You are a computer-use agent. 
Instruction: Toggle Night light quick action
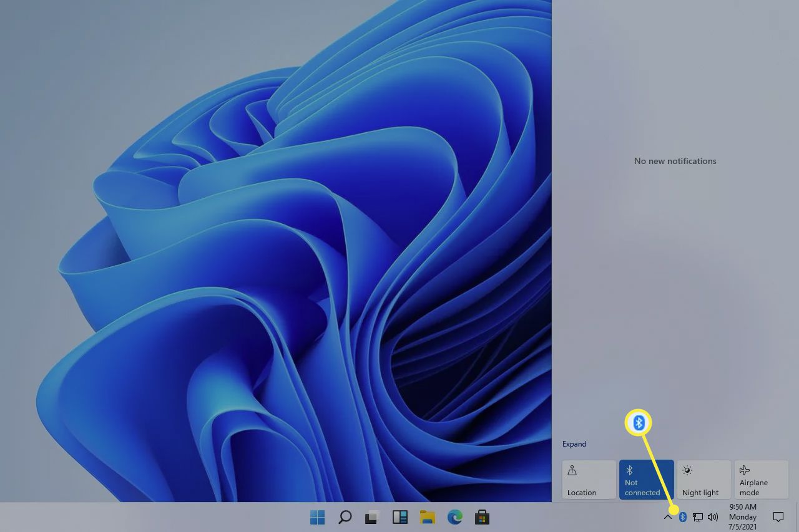[x=703, y=480]
